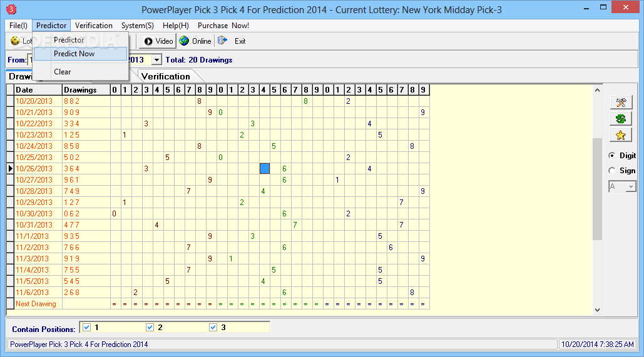Click the Video toolbar label
This screenshot has width=644, height=357.
pyautogui.click(x=164, y=41)
